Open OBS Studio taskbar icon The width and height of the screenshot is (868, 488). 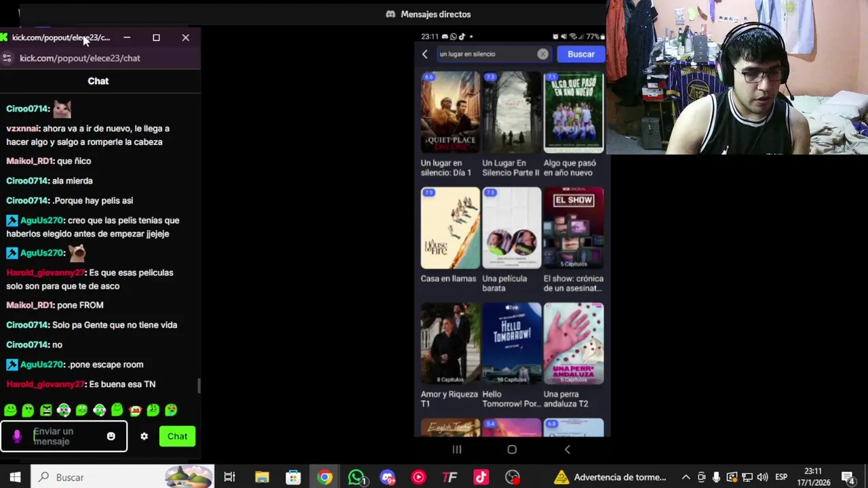pos(513,477)
